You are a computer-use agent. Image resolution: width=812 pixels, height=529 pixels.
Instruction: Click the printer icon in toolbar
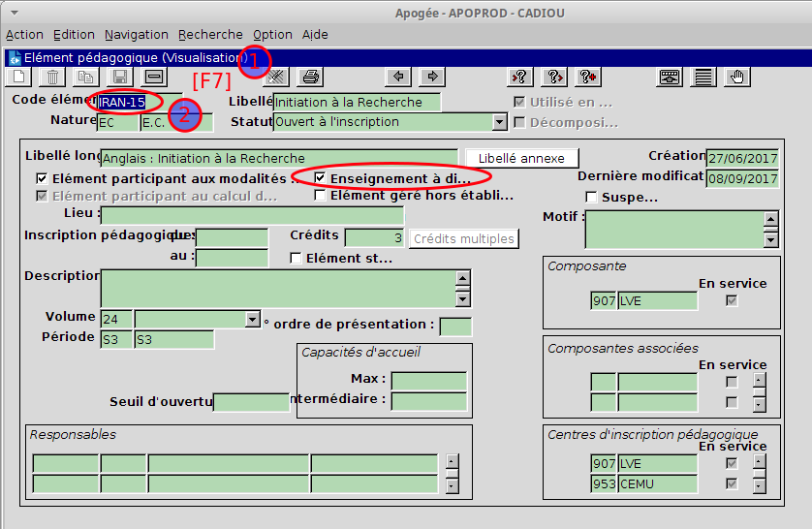click(310, 78)
